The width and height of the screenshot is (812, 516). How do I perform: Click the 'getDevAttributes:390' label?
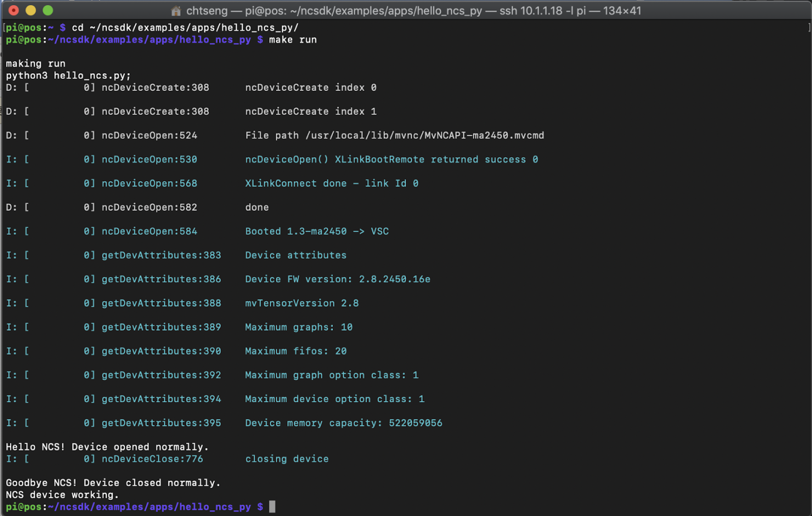[161, 351]
